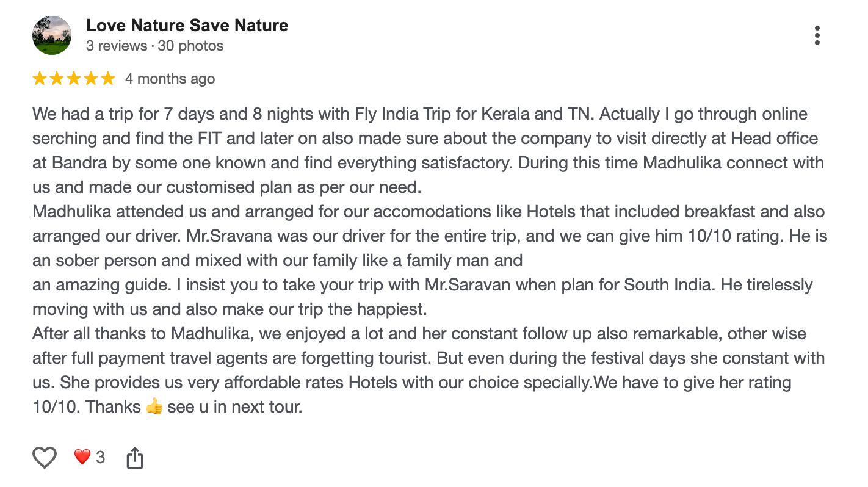Click the share review icon
The height and width of the screenshot is (487, 868).
(134, 458)
